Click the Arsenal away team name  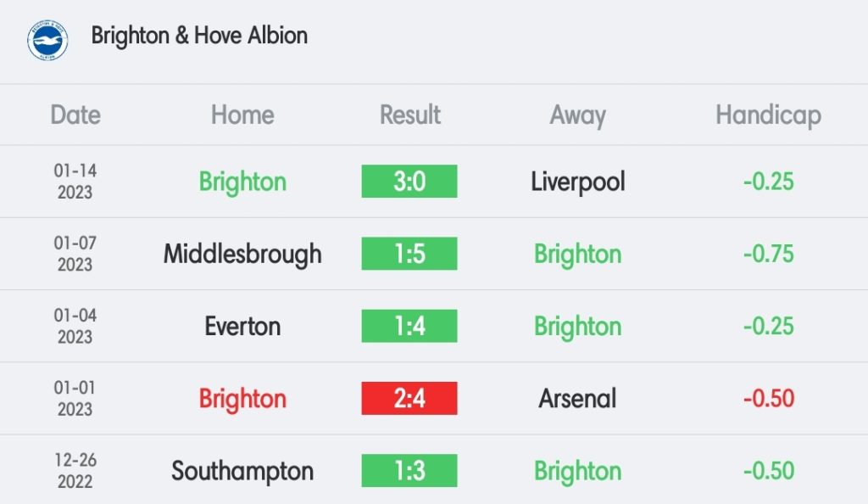click(x=577, y=399)
